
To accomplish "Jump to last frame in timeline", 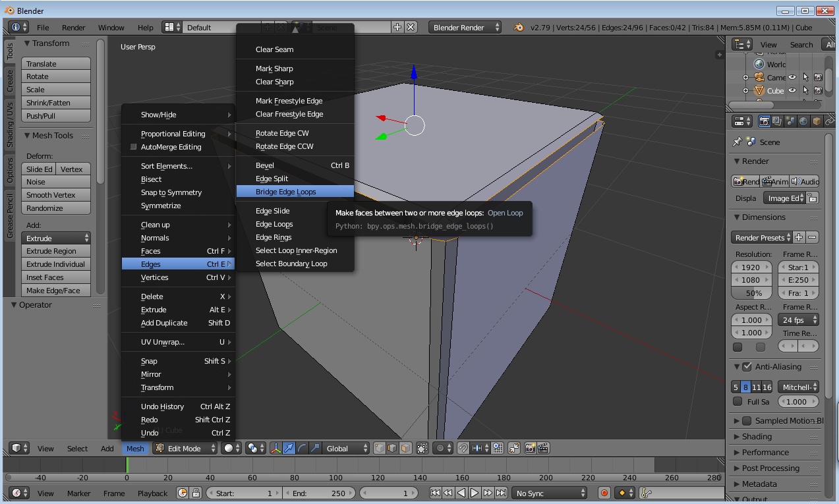I will (502, 493).
